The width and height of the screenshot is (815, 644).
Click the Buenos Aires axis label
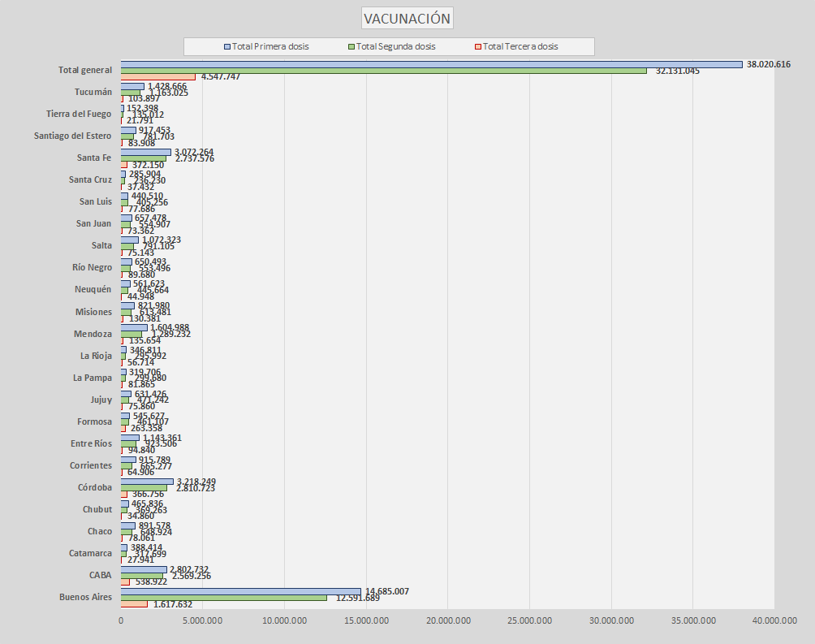85,597
